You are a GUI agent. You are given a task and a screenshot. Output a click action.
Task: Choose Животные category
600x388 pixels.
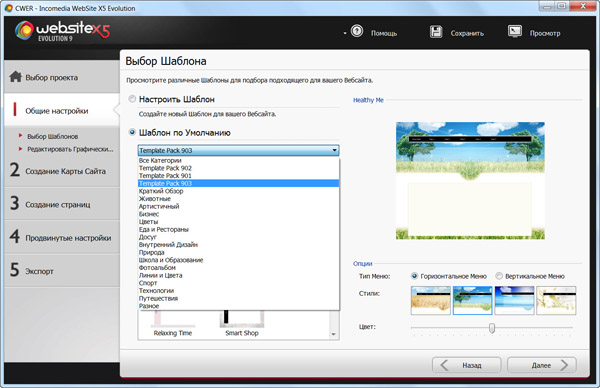click(238, 199)
